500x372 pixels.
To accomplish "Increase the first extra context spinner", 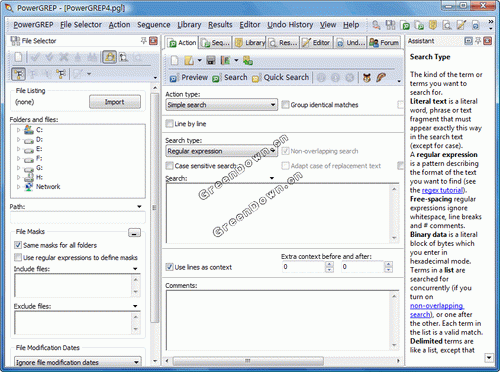I will (329, 264).
